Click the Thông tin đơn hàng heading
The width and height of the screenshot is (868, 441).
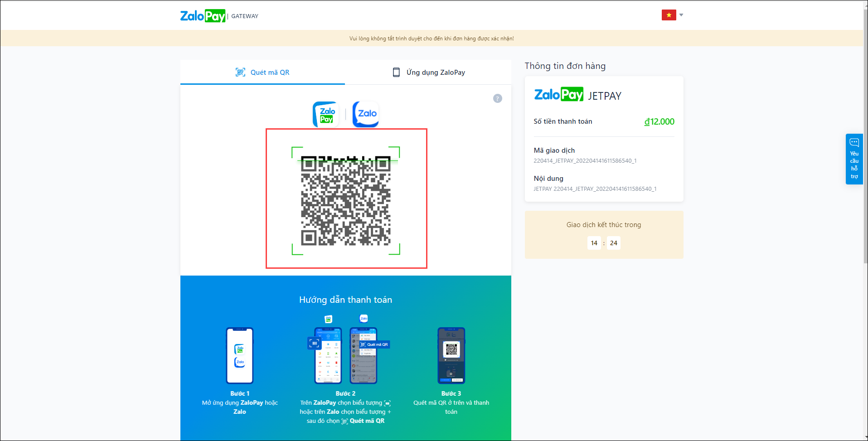point(565,66)
